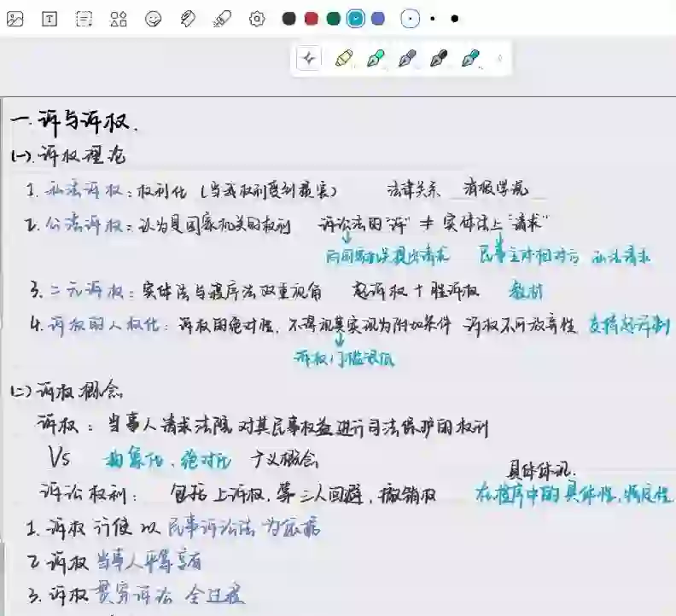The width and height of the screenshot is (676, 616).
Task: Open pen settings gear
Action: tap(257, 19)
